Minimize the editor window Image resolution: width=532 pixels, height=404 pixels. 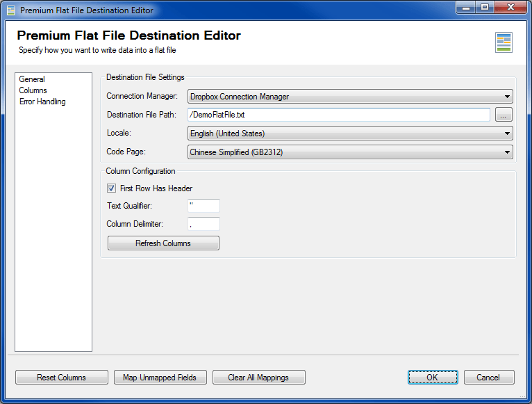pyautogui.click(x=466, y=8)
